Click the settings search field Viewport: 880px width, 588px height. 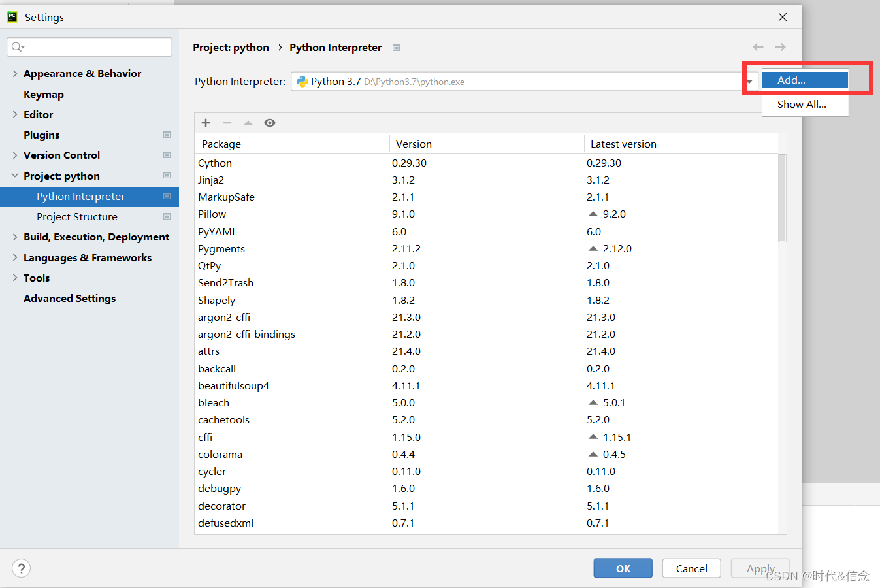(90, 47)
